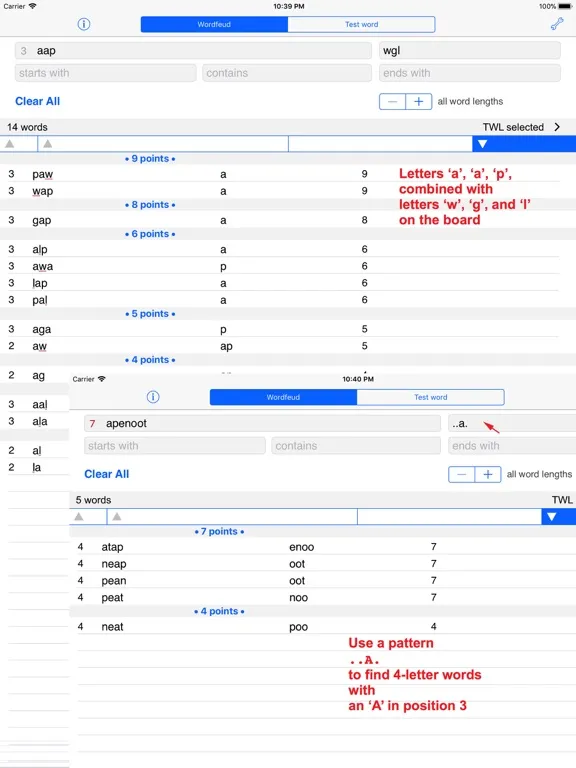Image resolution: width=576 pixels, height=768 pixels.
Task: Switch to Test word tab in lower window
Action: [x=431, y=397]
